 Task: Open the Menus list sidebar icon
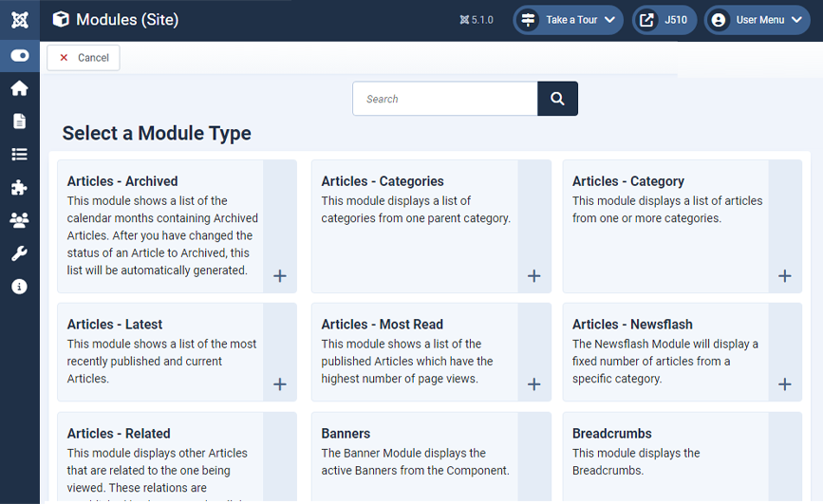click(19, 155)
